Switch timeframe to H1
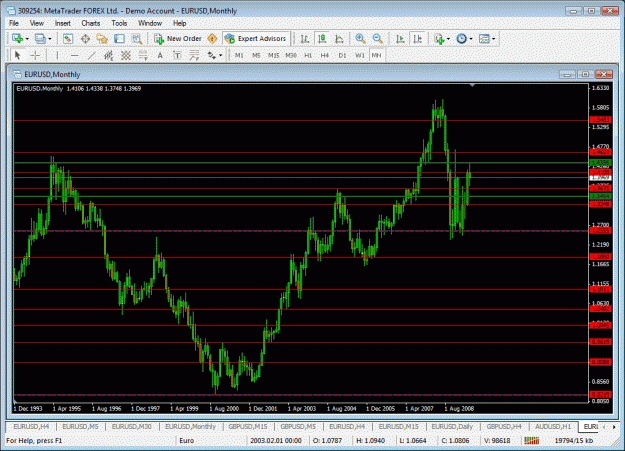625x451 pixels. 308,55
